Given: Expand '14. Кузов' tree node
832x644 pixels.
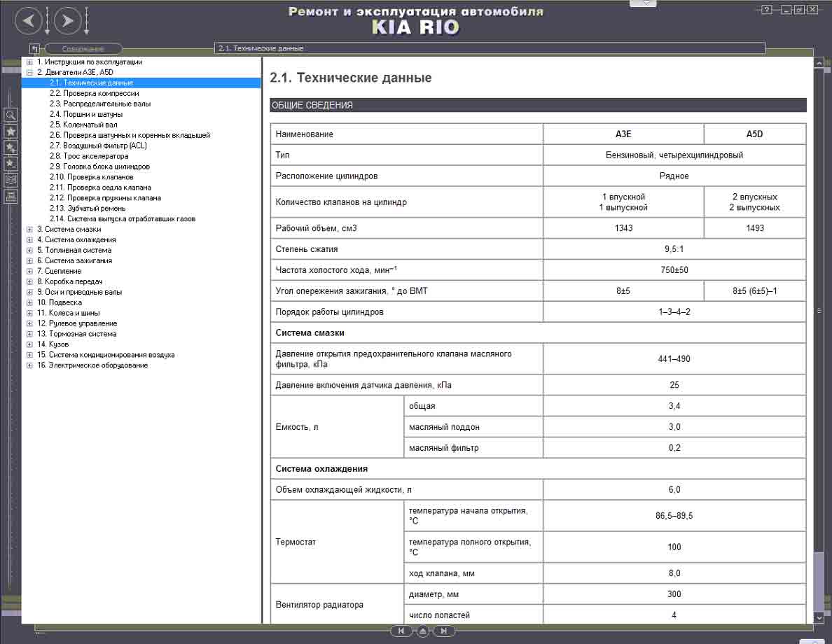Looking at the screenshot, I should pos(29,344).
